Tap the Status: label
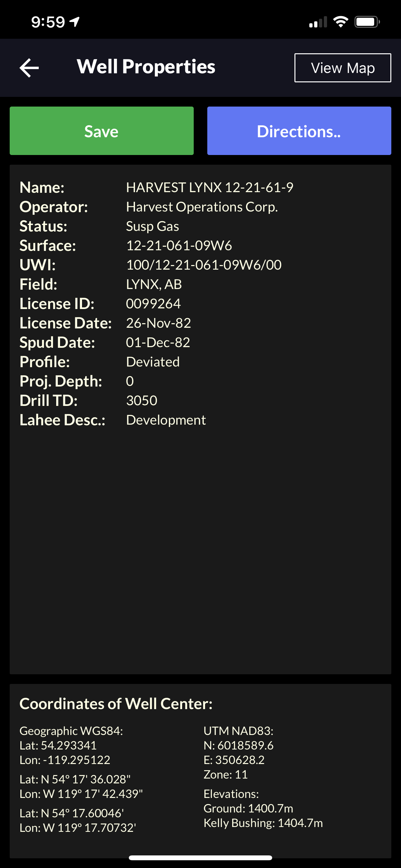Screen dimensions: 401x868 coord(43,226)
